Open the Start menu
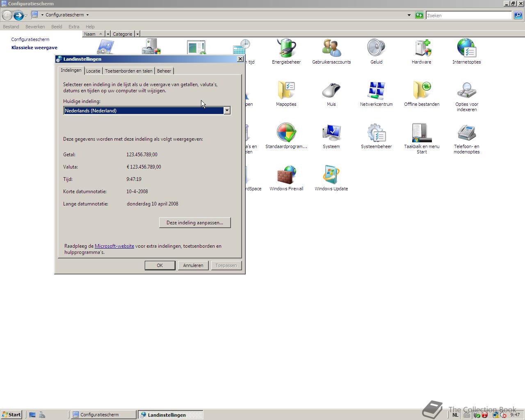This screenshot has height=420, width=525. (11, 415)
